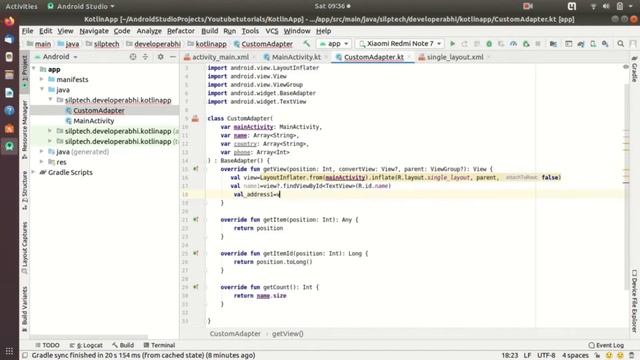Hide the Project panel with minus icon
This screenshot has width=640, height=360.
click(173, 57)
